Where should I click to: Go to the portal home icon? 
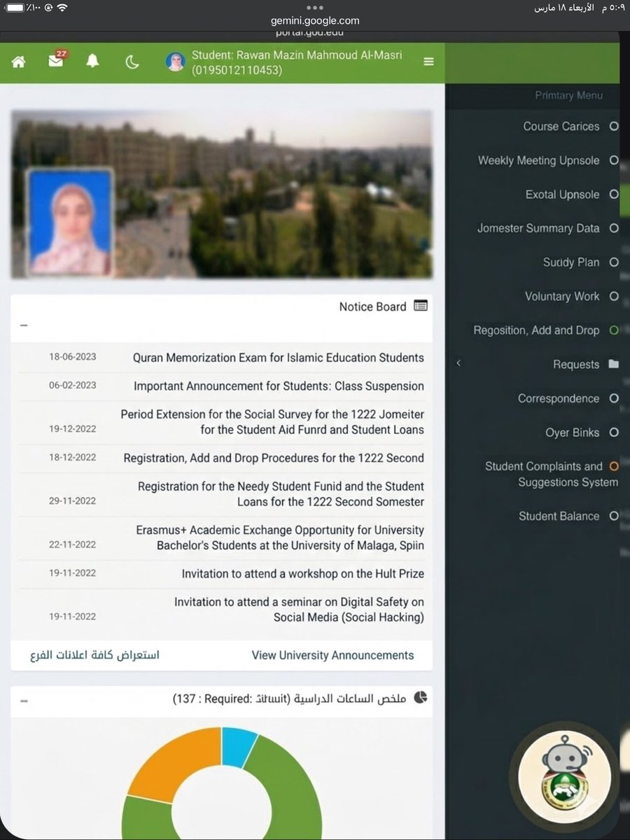(18, 62)
